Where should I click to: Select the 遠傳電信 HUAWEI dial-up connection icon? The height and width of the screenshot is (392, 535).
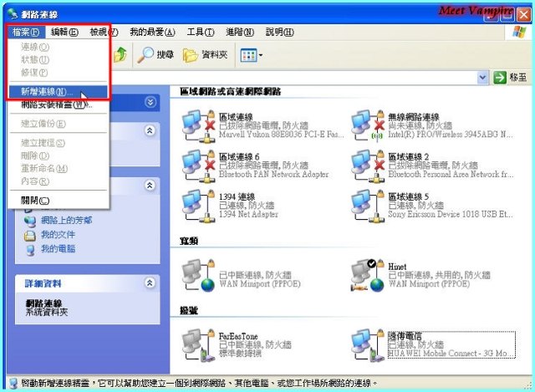point(369,345)
